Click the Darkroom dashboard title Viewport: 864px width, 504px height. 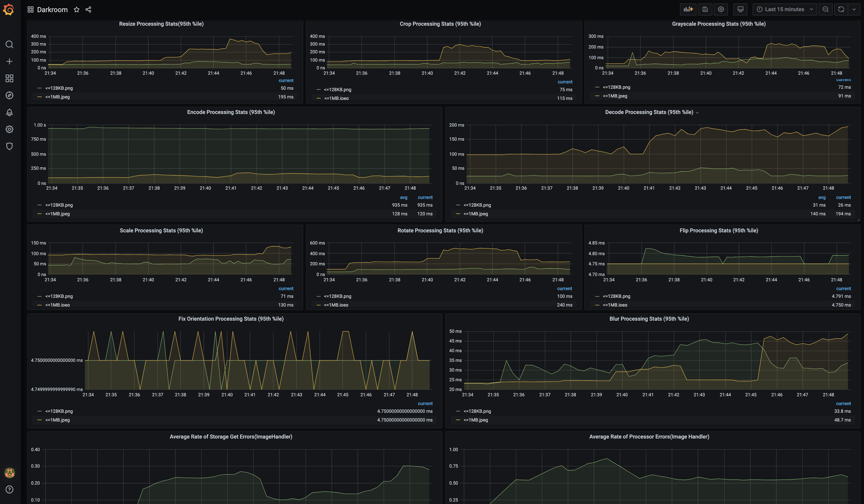[52, 10]
